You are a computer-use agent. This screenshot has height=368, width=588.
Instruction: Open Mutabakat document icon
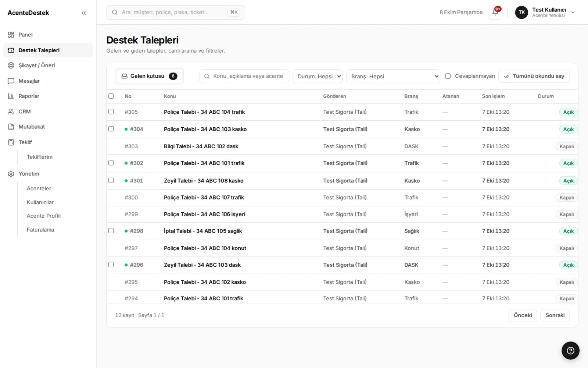11,127
